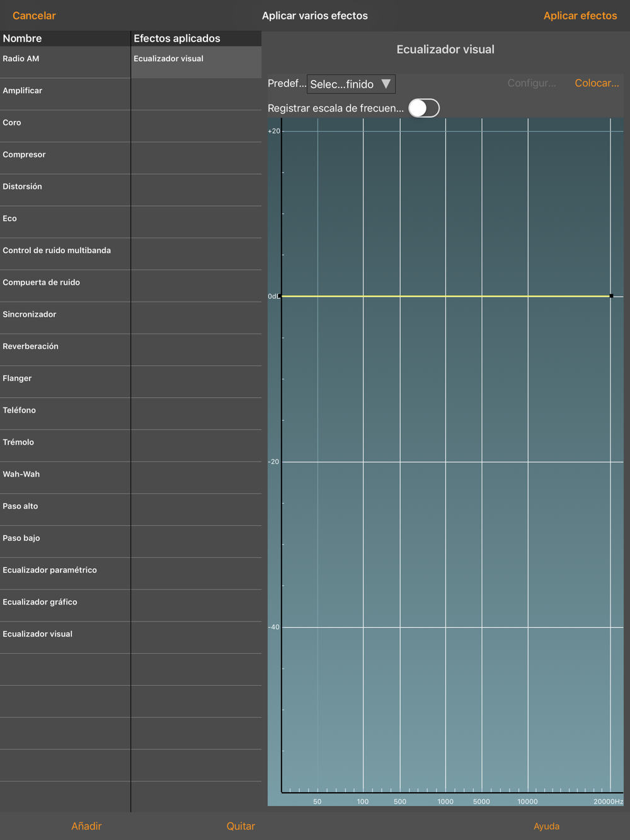Choose the Compresor effect

[65, 158]
